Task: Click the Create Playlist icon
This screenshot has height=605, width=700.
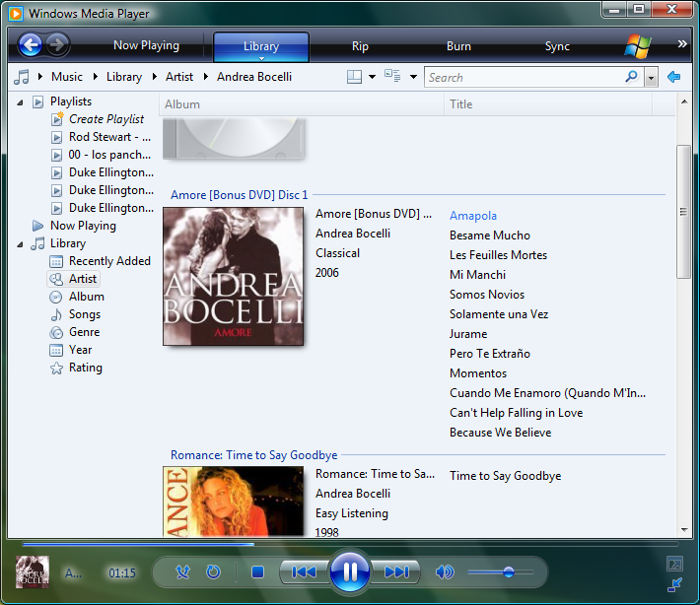Action: point(57,119)
